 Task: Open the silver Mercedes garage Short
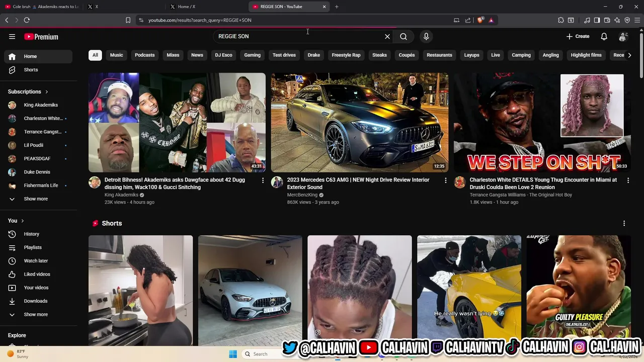[x=250, y=291]
